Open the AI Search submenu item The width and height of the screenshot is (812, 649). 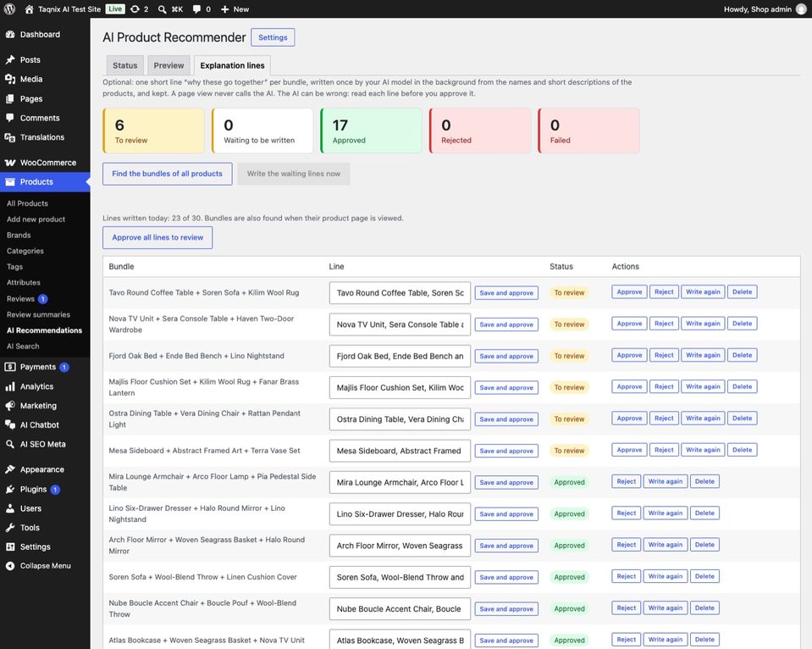point(23,346)
